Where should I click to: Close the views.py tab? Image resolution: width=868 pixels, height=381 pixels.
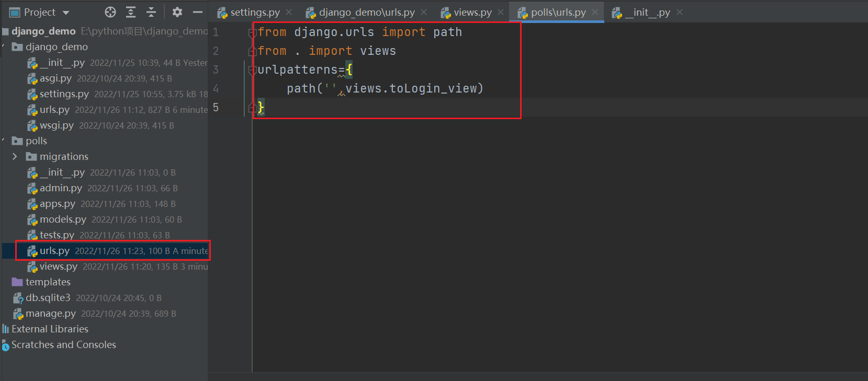coord(501,12)
